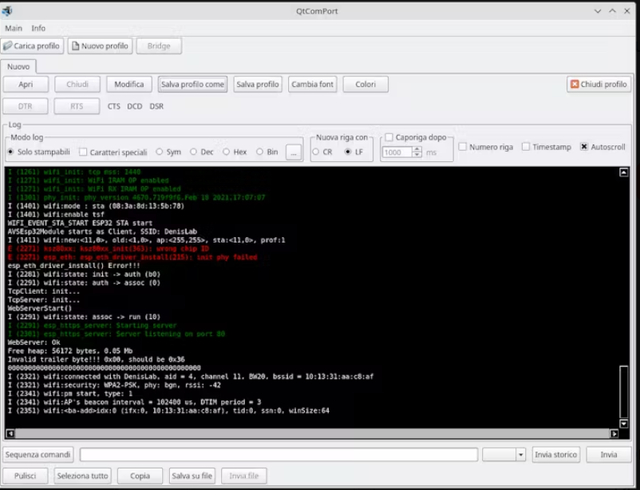The height and width of the screenshot is (490, 640).
Task: Decrease the Caporiga ms spinner value
Action: click(x=417, y=155)
